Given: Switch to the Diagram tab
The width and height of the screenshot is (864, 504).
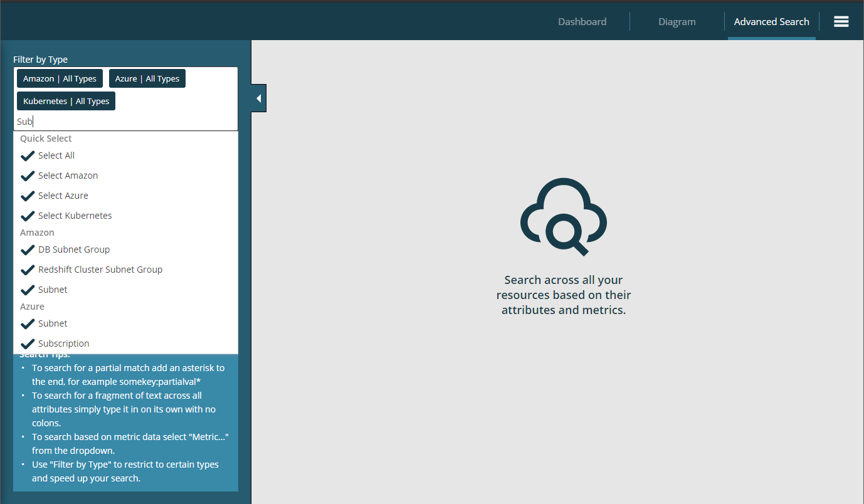Looking at the screenshot, I should click(677, 21).
